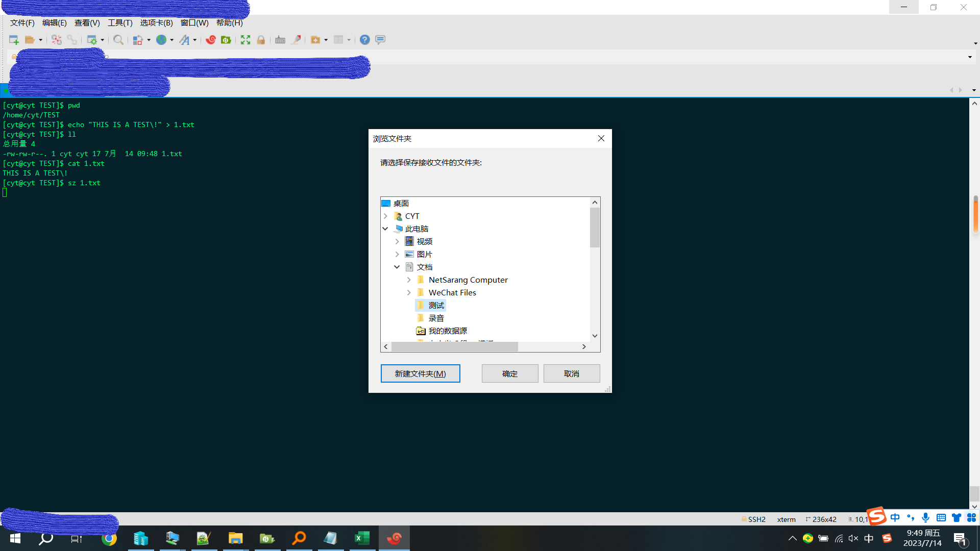Expand the 图片 tree node
980x551 pixels.
397,255
